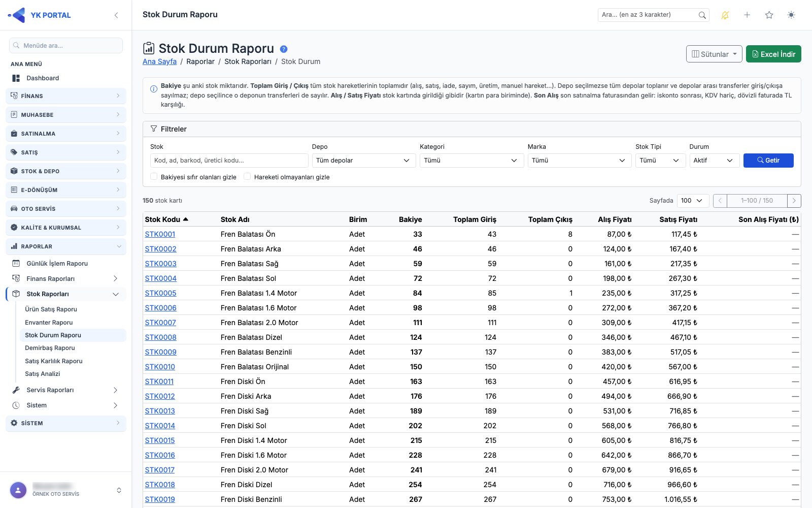The height and width of the screenshot is (508, 812).
Task: Toggle theme with the sun icon
Action: pos(791,15)
